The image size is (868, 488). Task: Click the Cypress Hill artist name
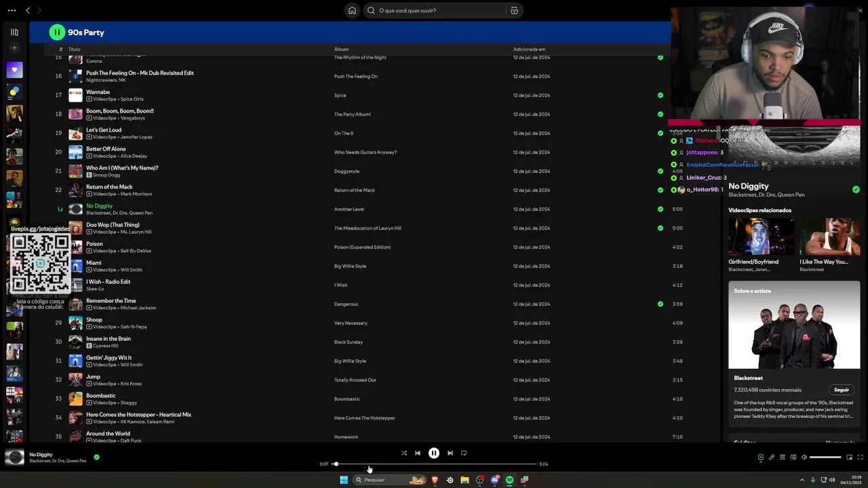pos(105,346)
